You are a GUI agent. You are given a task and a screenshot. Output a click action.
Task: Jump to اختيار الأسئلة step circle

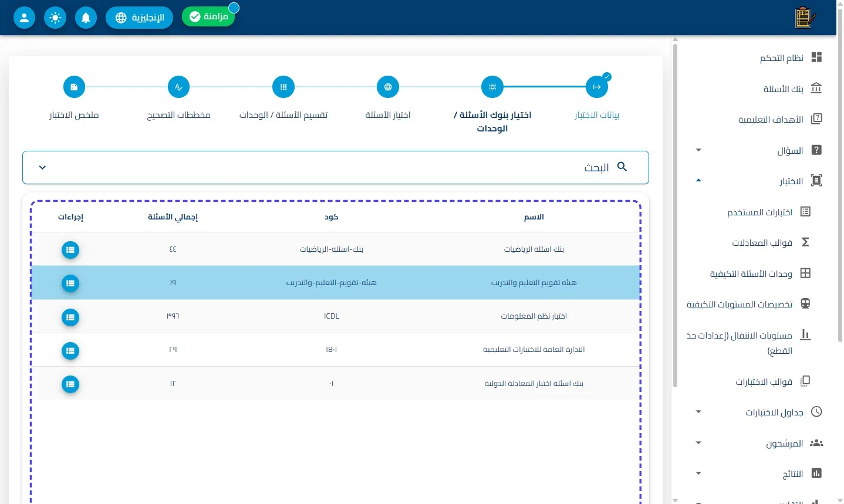pyautogui.click(x=388, y=87)
